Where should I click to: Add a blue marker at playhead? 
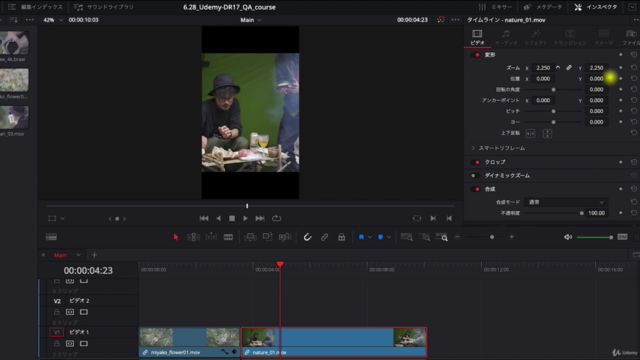click(x=380, y=237)
